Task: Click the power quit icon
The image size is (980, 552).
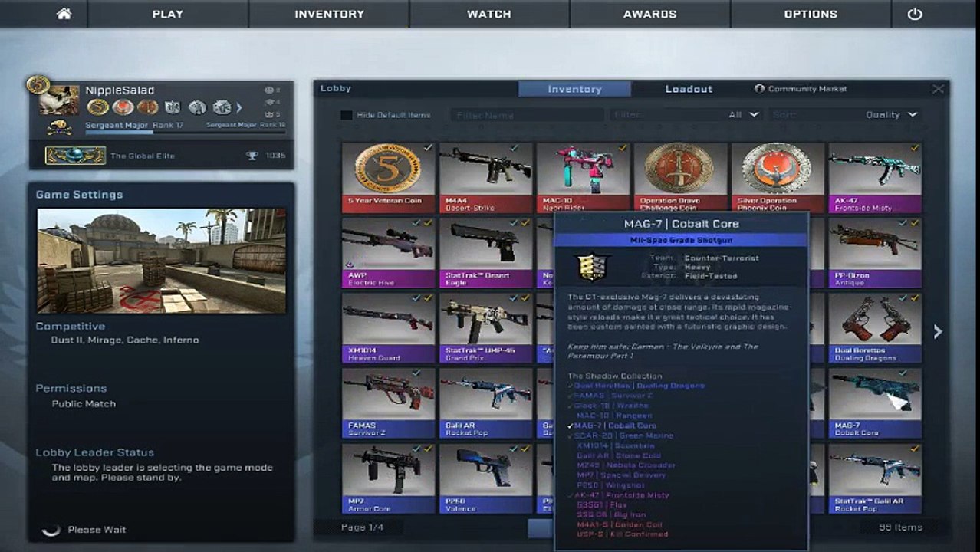Action: click(x=914, y=14)
